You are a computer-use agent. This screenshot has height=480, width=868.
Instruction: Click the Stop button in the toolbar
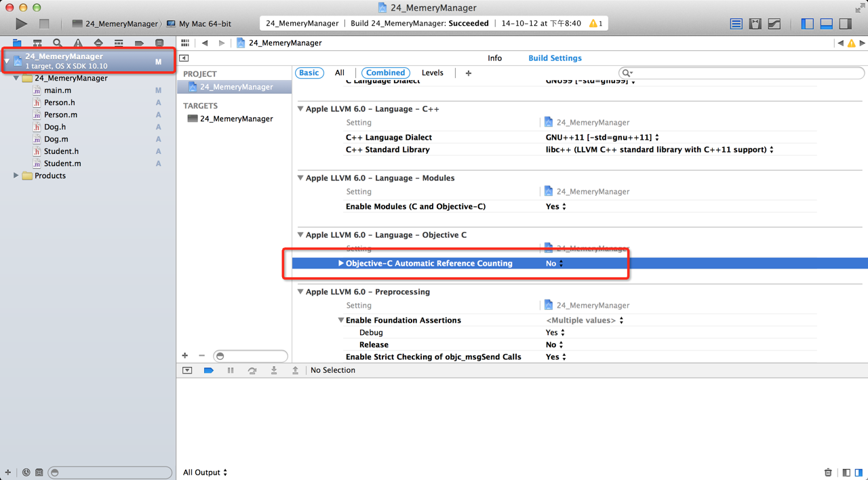[x=44, y=24]
